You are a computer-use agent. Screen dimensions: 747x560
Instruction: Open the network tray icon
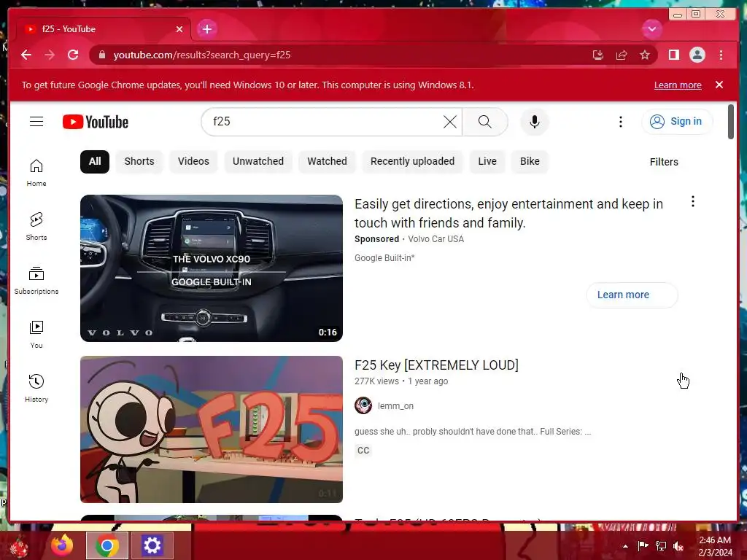tap(661, 546)
